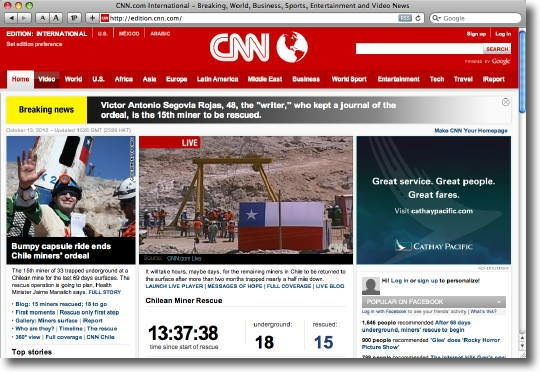Open Who are they? link
The width and height of the screenshot is (540, 372).
pos(35,329)
